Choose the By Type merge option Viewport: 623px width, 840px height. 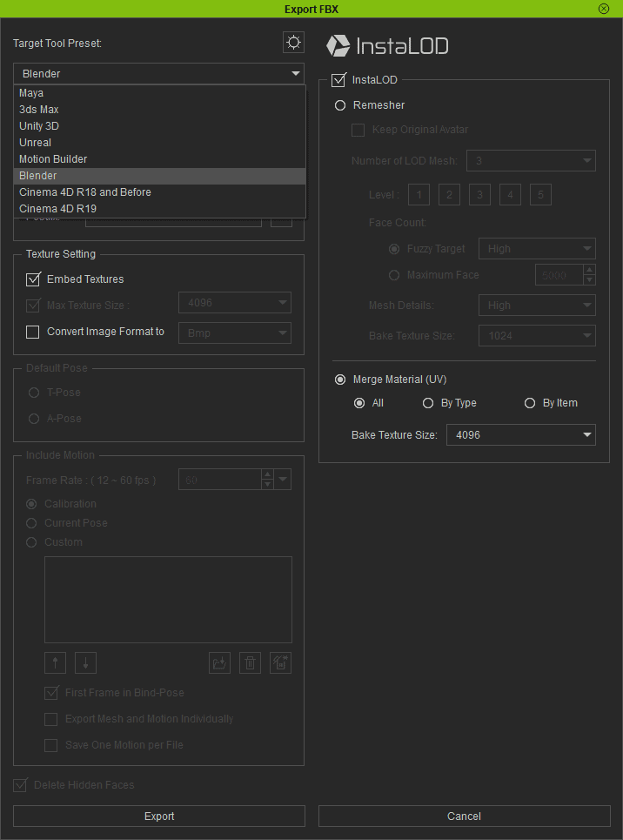[x=428, y=403]
